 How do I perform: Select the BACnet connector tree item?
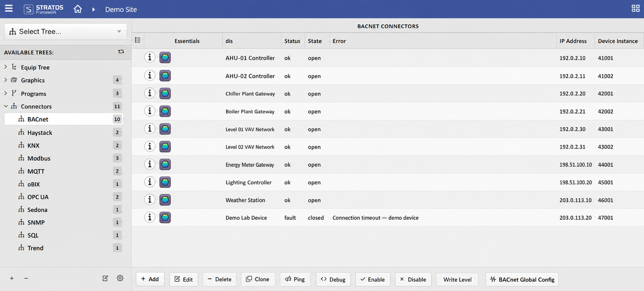[64, 119]
